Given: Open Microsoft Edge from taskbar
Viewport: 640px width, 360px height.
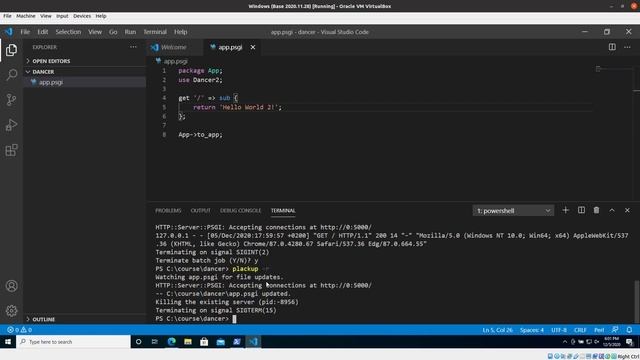Looking at the screenshot, I should pyautogui.click(x=171, y=342).
